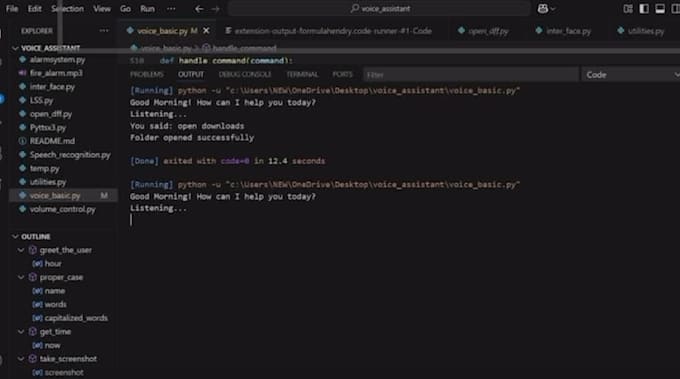Collapse take_screenshot outline node

coord(20,359)
